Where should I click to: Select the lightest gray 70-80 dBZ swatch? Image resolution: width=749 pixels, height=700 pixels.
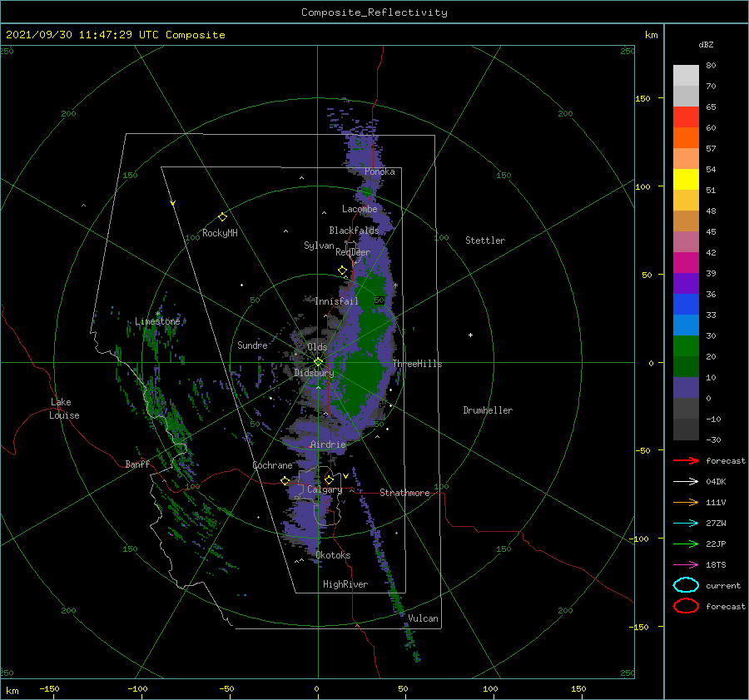(x=686, y=76)
